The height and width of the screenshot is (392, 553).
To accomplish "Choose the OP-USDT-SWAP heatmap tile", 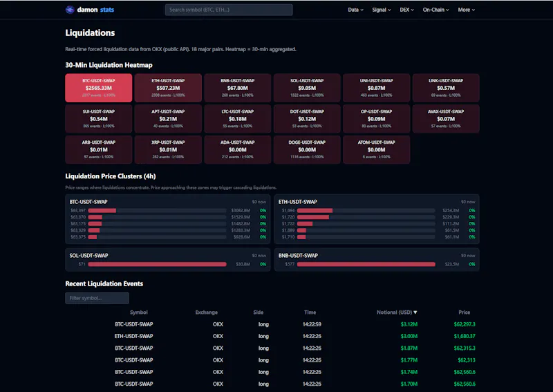I will coord(376,118).
